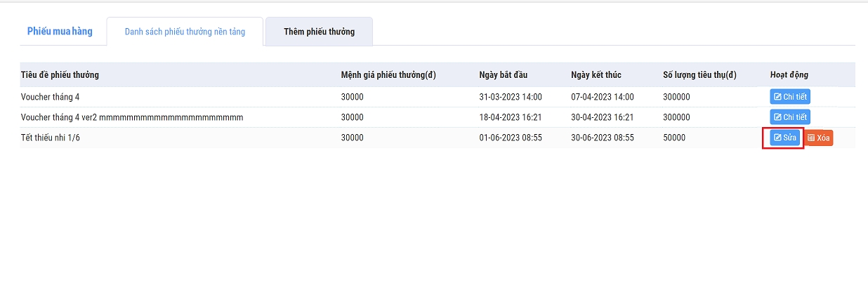The image size is (868, 285).
Task: Select the "Phiếu mua hàng" heading tab
Action: tap(60, 32)
